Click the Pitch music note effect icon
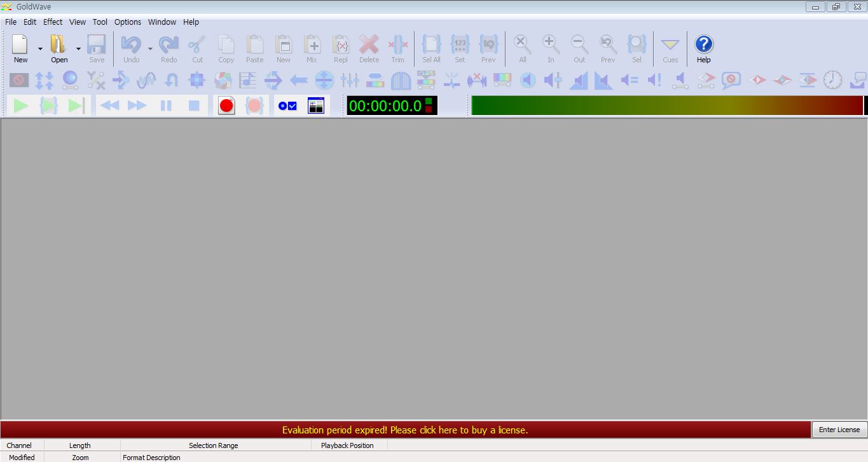Viewport: 868px width, 462px height. click(248, 80)
